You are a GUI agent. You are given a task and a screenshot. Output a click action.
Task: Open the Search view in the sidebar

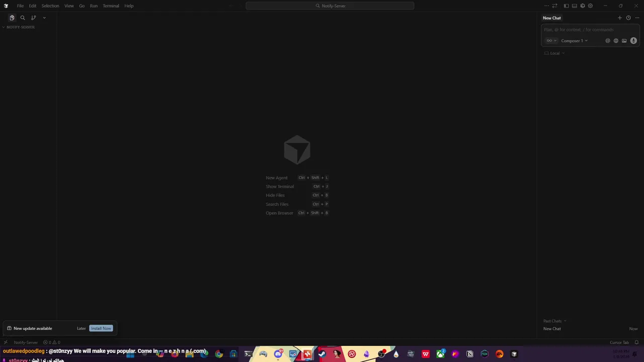click(23, 18)
